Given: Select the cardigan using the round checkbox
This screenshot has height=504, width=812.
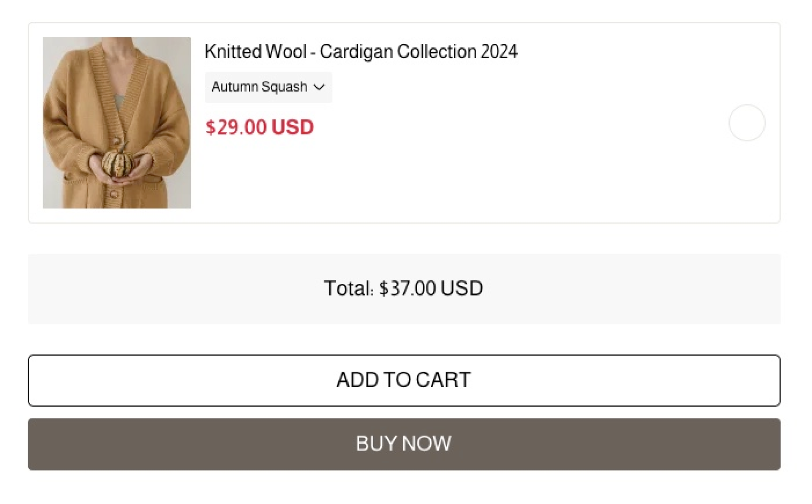Looking at the screenshot, I should point(747,123).
